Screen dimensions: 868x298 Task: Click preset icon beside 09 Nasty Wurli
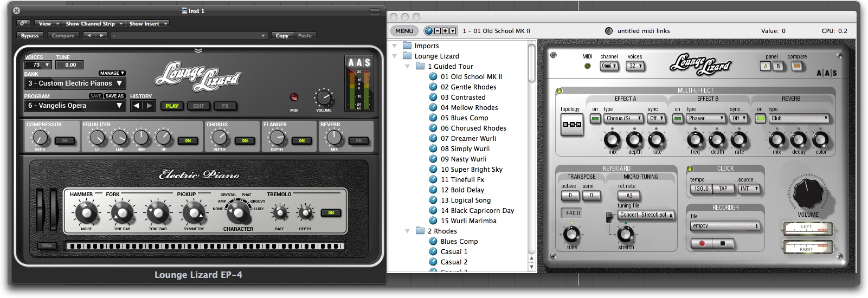(433, 159)
